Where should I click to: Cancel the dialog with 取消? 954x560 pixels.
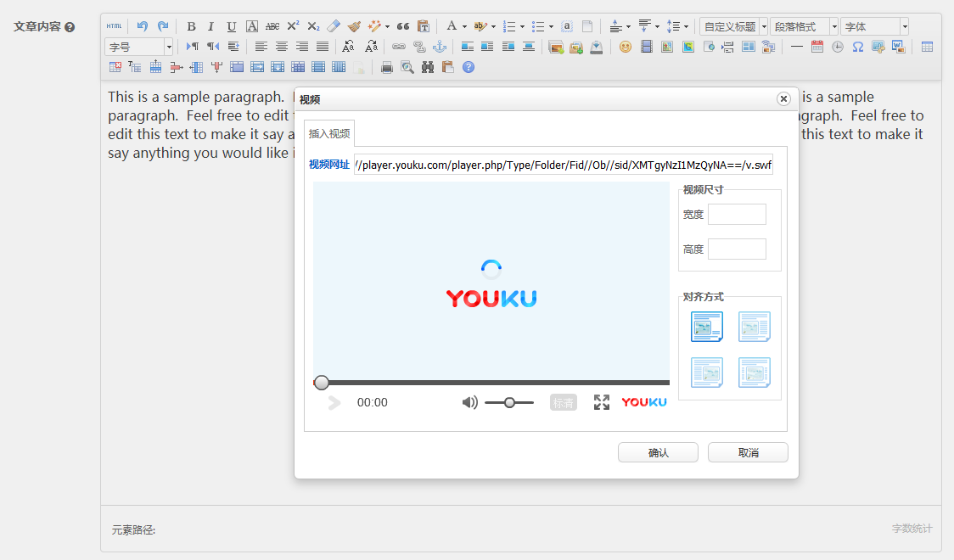point(749,452)
